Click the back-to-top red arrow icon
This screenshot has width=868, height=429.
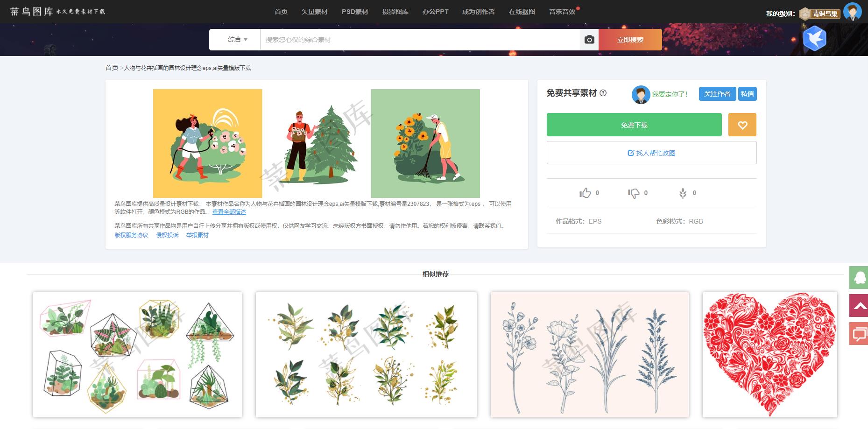pos(858,306)
